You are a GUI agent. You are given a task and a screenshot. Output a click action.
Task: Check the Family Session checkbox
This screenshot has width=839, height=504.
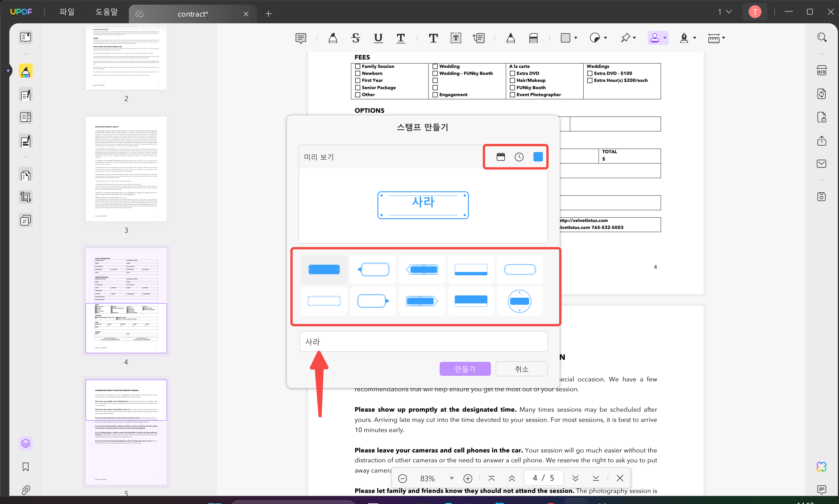tap(357, 66)
